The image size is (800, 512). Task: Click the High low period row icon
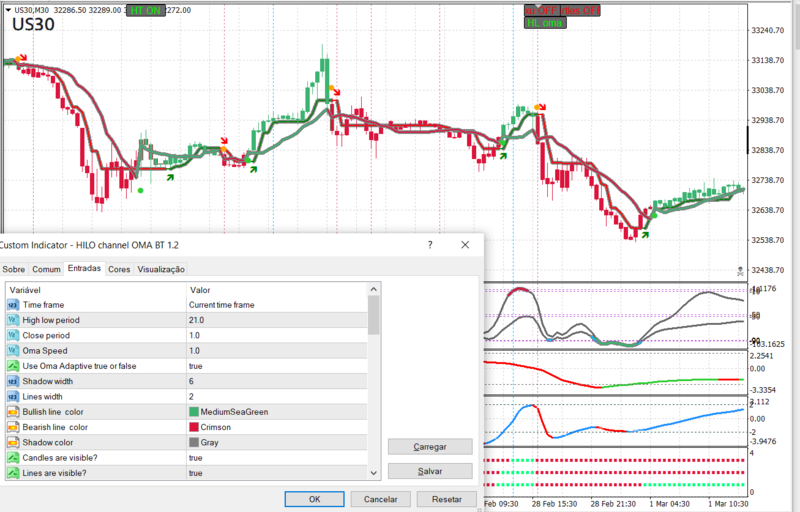[x=14, y=320]
